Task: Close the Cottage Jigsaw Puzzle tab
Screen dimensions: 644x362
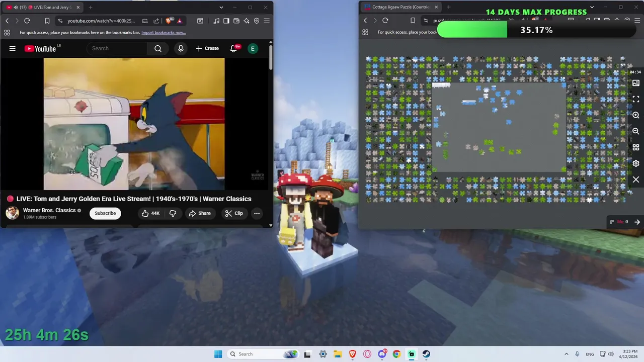Action: click(436, 7)
